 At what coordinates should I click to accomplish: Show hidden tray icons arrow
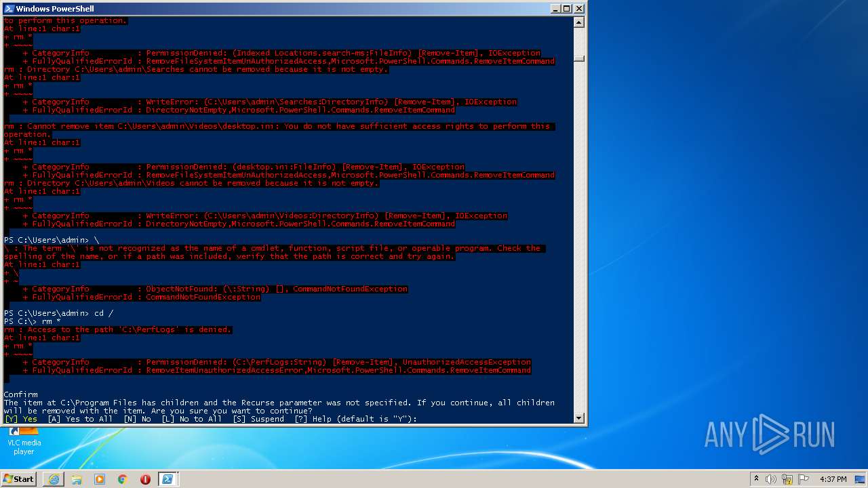click(756, 479)
